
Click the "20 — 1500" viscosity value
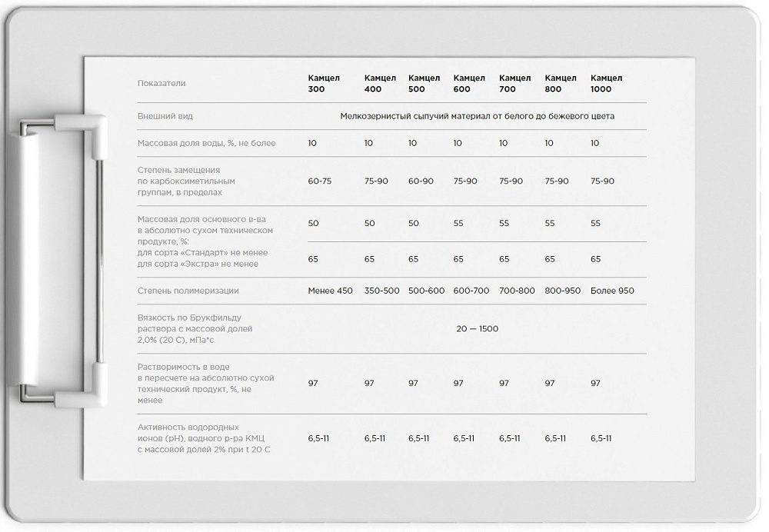point(477,329)
